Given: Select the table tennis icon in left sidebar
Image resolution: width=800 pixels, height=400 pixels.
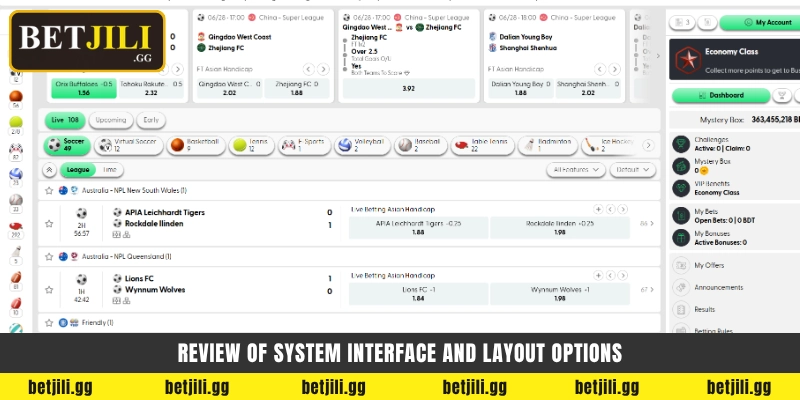Looking at the screenshot, I should pos(16,226).
